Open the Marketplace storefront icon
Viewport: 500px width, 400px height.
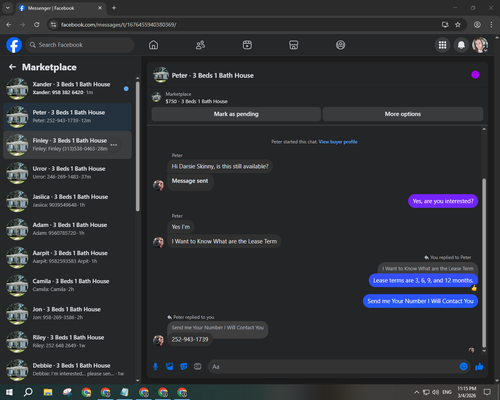294,45
